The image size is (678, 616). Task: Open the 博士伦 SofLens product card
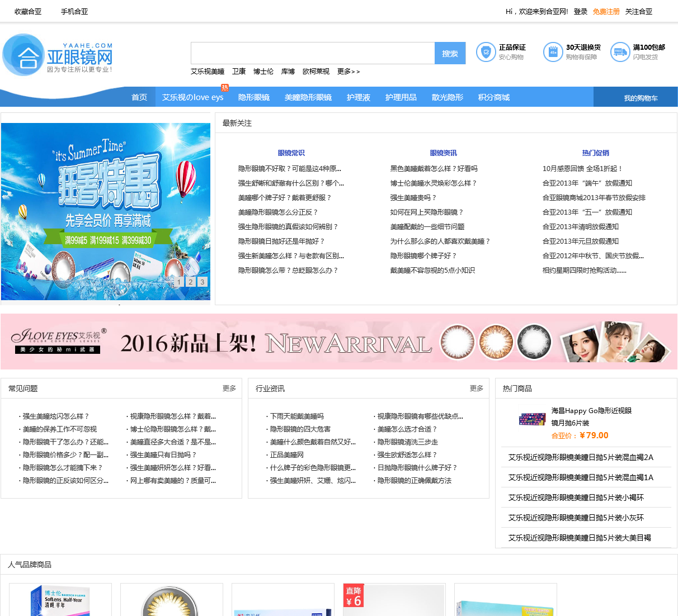[x=60, y=600]
